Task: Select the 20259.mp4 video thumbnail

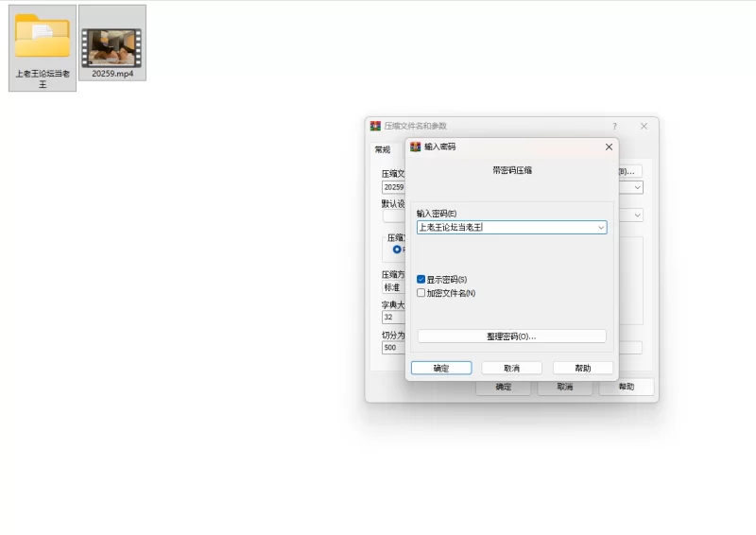Action: 112,48
